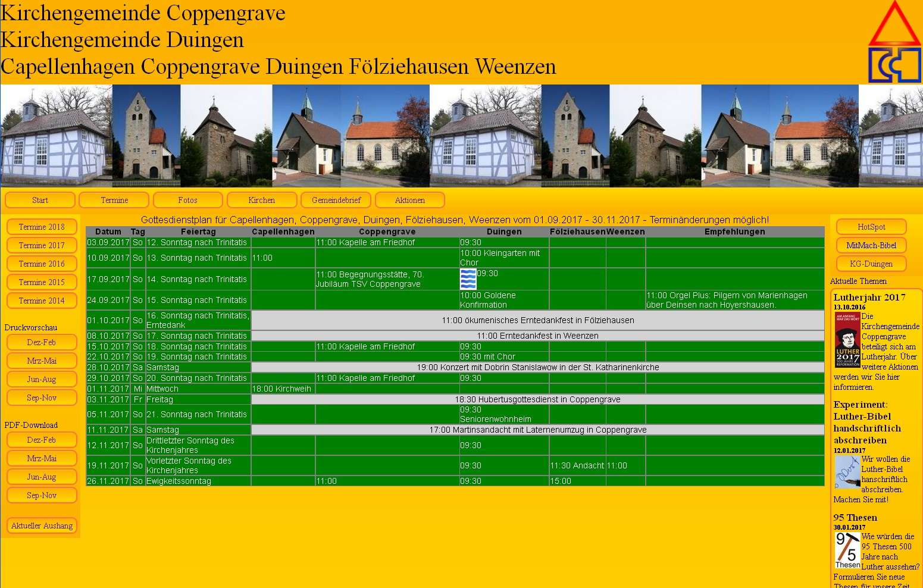Open the MitMach-Bibel page
This screenshot has width=923, height=588.
pos(871,245)
